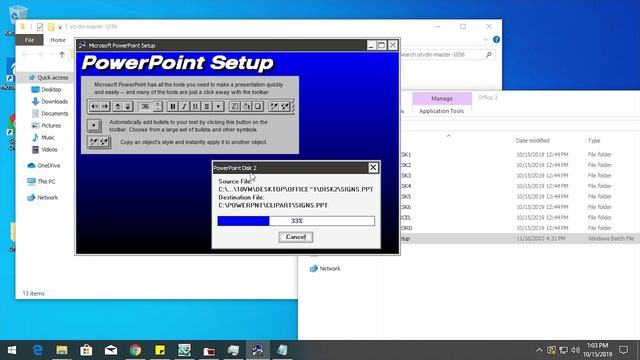Open the Microsoft Store from the taskbar
This screenshot has width=640, height=360.
pos(86,350)
